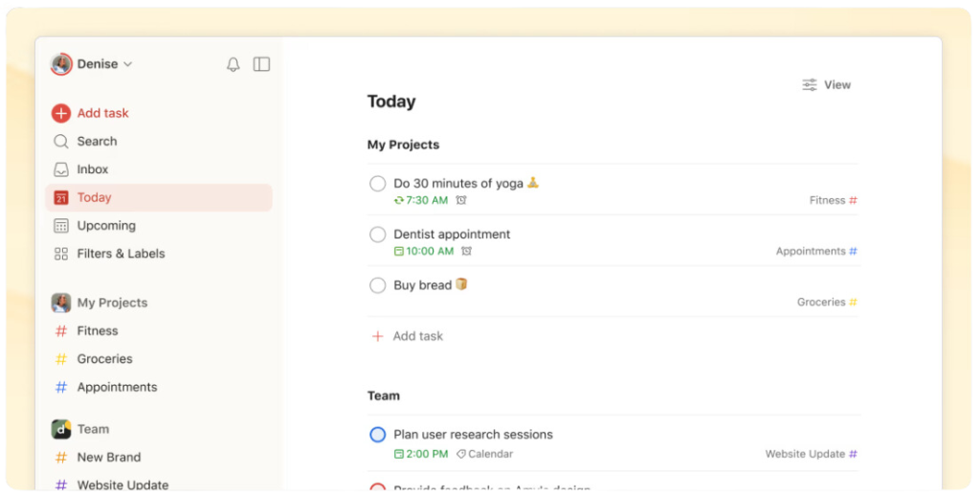Click the Inbox tray icon
Screen dimensions: 980x497
61,169
